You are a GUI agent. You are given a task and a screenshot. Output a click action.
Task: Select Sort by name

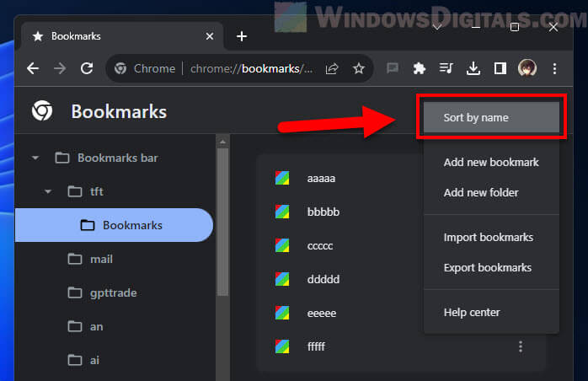point(491,118)
